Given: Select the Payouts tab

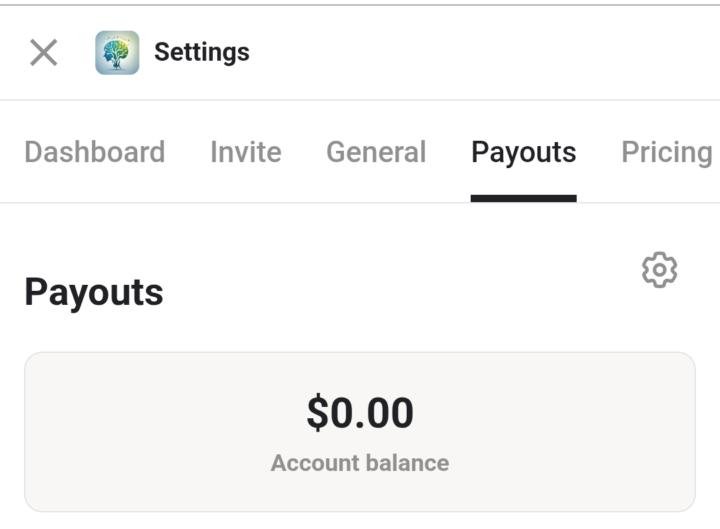Looking at the screenshot, I should pyautogui.click(x=523, y=152).
